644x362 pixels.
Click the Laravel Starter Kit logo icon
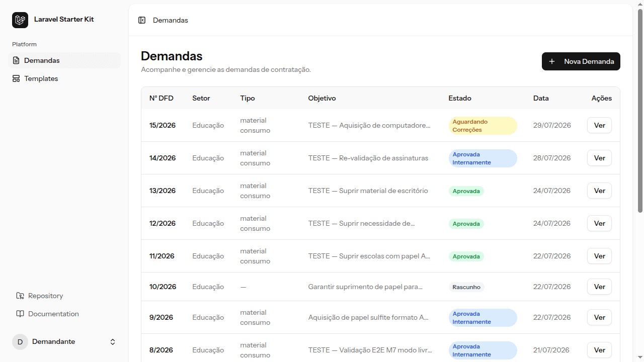pyautogui.click(x=20, y=20)
